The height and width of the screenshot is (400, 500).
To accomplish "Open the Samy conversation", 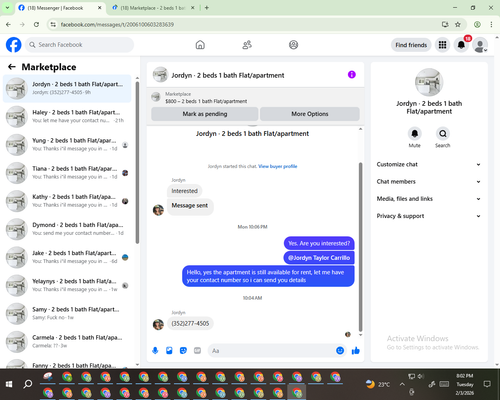I will tap(67, 313).
